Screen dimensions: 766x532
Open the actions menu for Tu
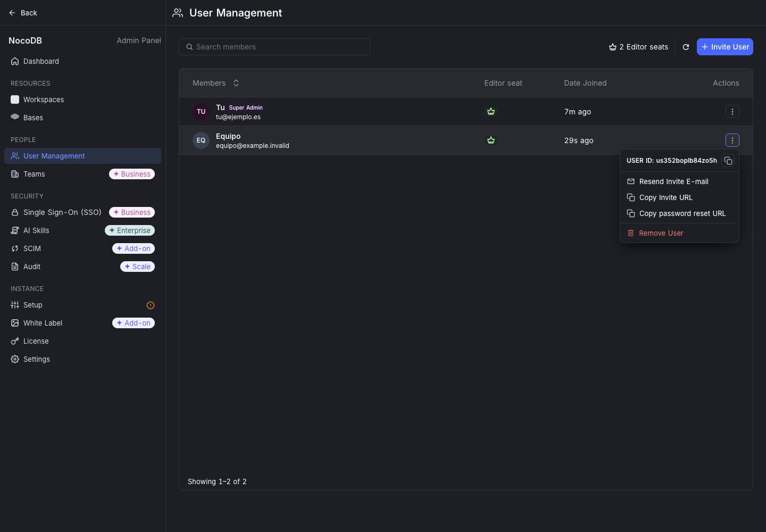click(732, 112)
